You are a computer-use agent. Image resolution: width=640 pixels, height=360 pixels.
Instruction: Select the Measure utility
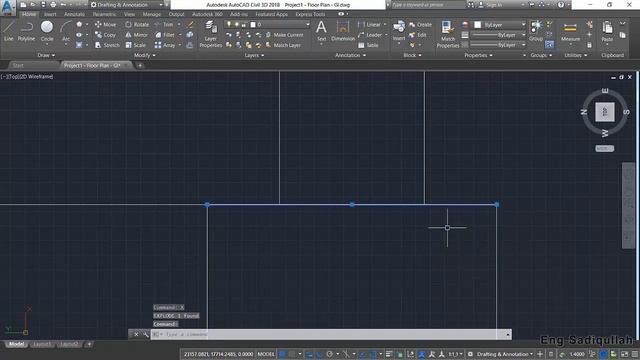click(570, 31)
